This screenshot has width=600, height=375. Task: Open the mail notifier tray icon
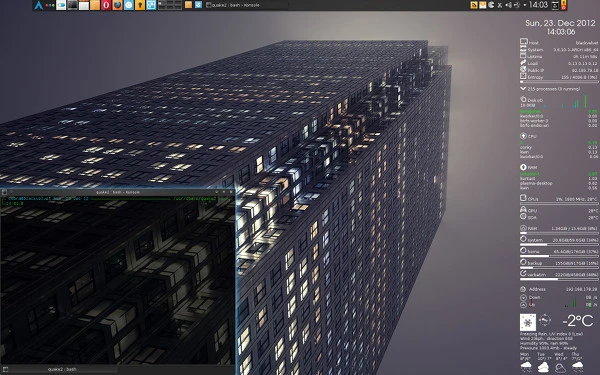click(x=483, y=5)
